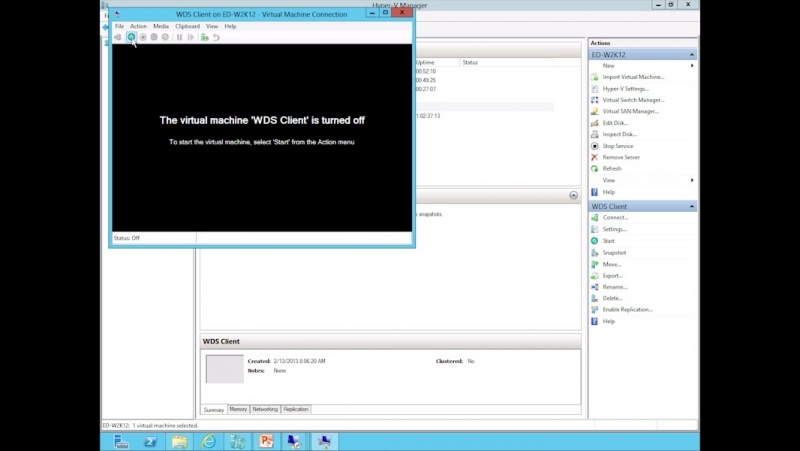The image size is (800, 451).
Task: Open PowerPoint from taskbar
Action: coord(266,441)
